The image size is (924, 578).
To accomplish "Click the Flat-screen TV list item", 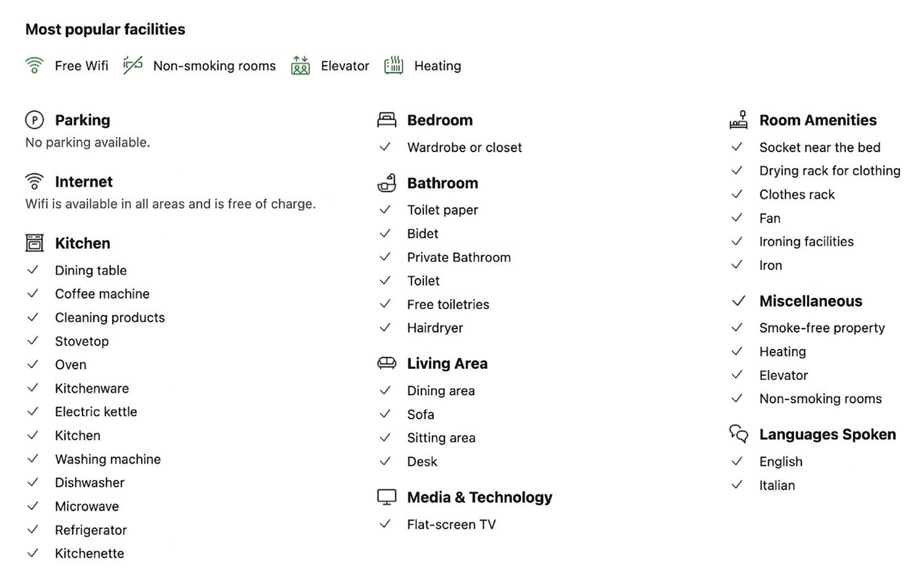I will [x=451, y=524].
